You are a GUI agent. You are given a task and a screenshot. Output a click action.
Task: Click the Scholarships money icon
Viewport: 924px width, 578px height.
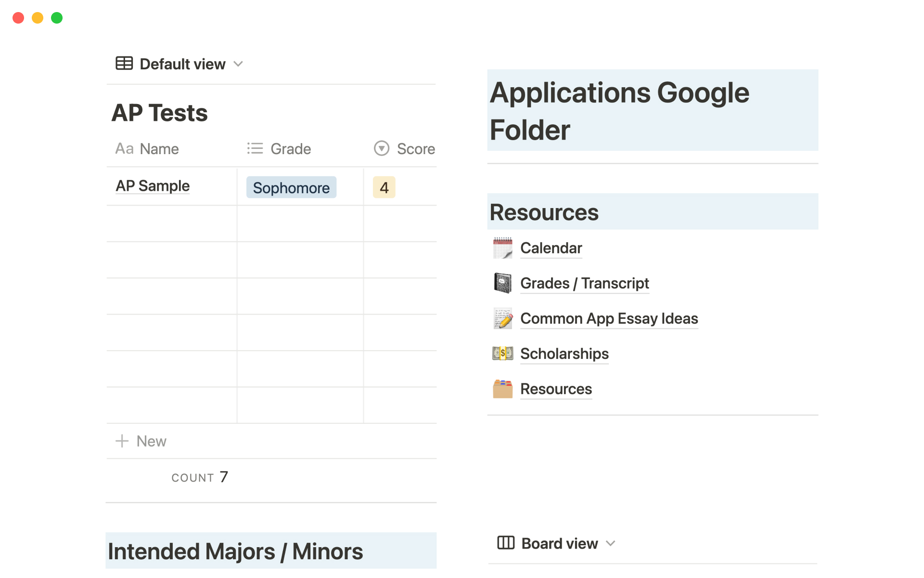pyautogui.click(x=502, y=354)
